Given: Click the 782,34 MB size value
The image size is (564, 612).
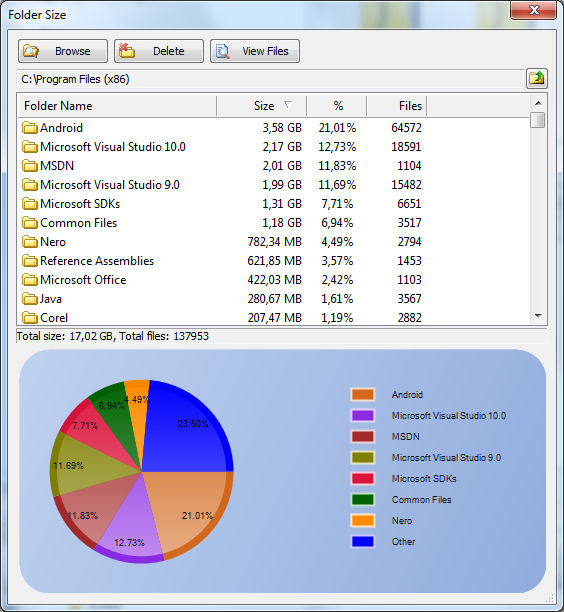Looking at the screenshot, I should point(274,242).
